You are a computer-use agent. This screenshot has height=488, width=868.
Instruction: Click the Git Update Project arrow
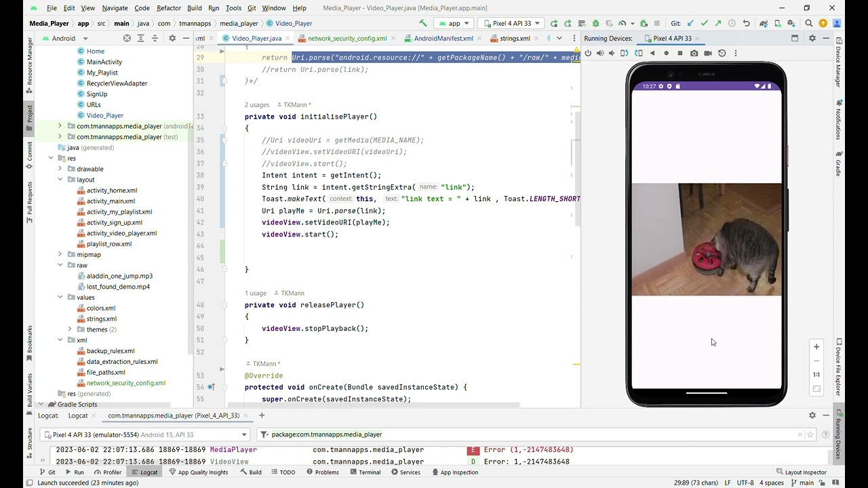[690, 23]
